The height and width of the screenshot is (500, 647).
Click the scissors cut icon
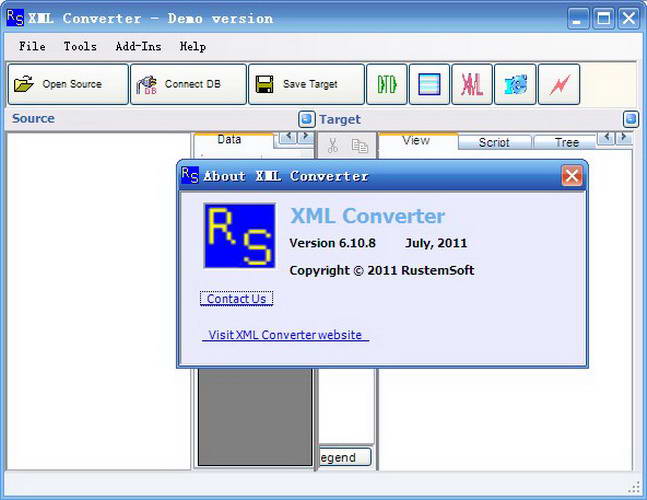click(x=333, y=146)
